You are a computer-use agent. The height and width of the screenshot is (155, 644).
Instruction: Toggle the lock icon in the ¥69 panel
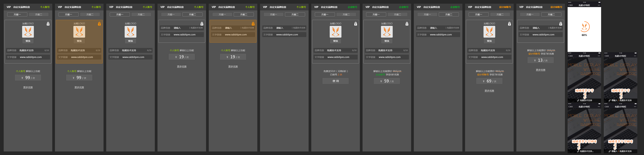coord(509,24)
